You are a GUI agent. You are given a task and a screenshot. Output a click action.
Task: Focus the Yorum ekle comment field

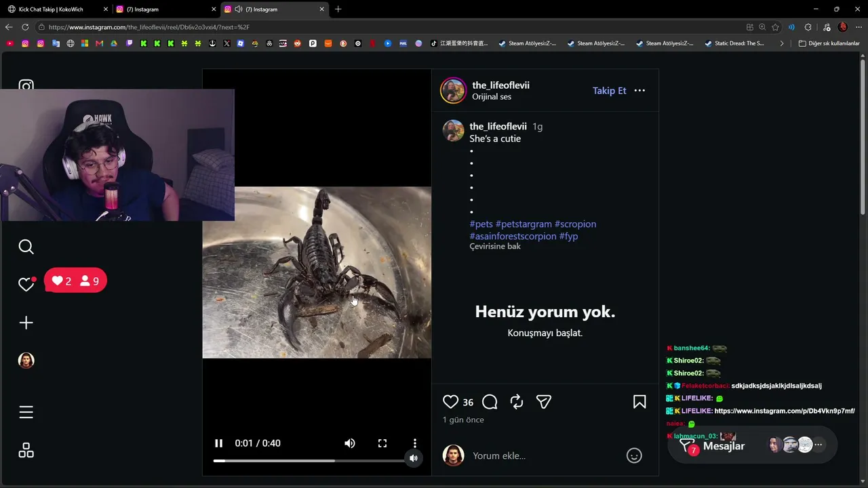(546, 455)
